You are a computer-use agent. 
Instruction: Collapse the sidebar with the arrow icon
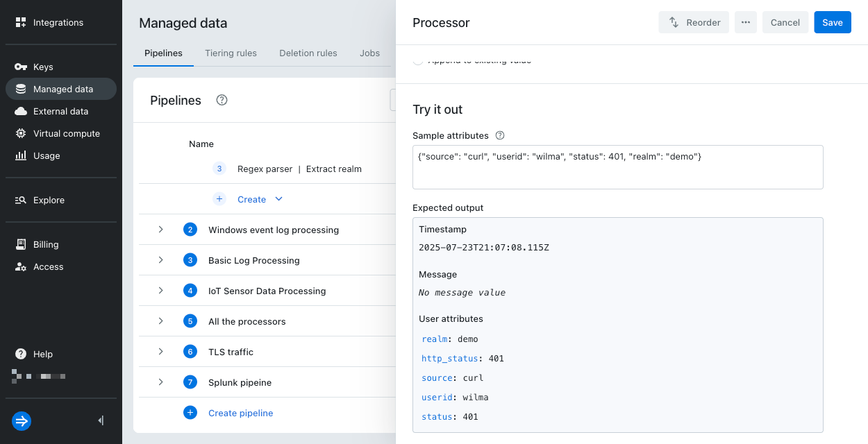[101, 420]
